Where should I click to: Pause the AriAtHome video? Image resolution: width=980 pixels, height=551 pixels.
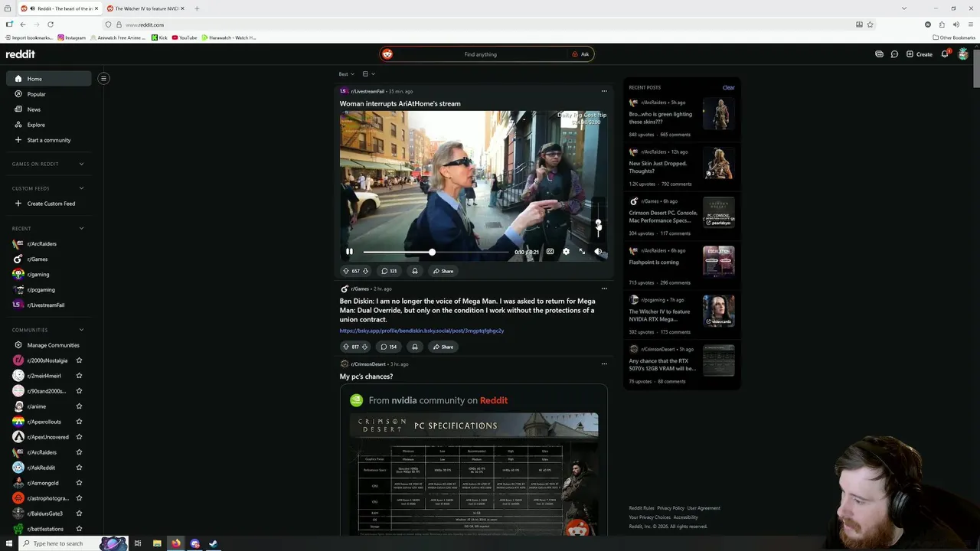click(349, 252)
